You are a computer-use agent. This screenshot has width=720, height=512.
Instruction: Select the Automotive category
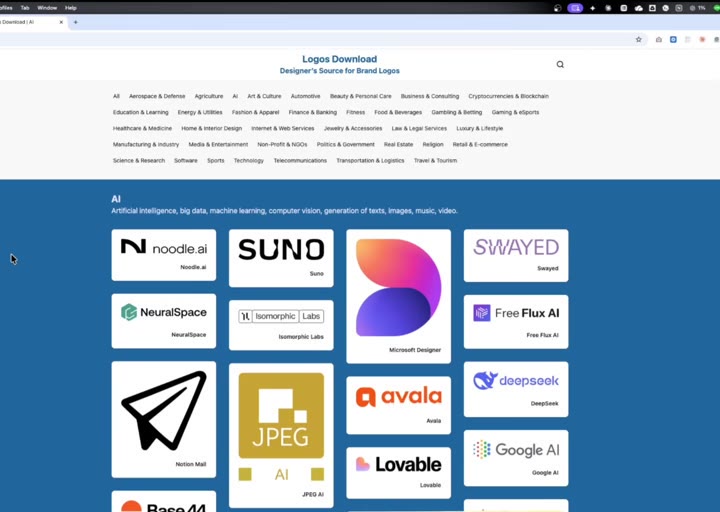click(305, 96)
